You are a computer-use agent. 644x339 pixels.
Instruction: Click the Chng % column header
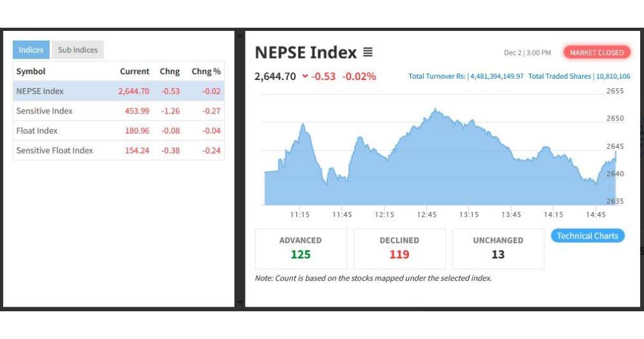coord(206,72)
